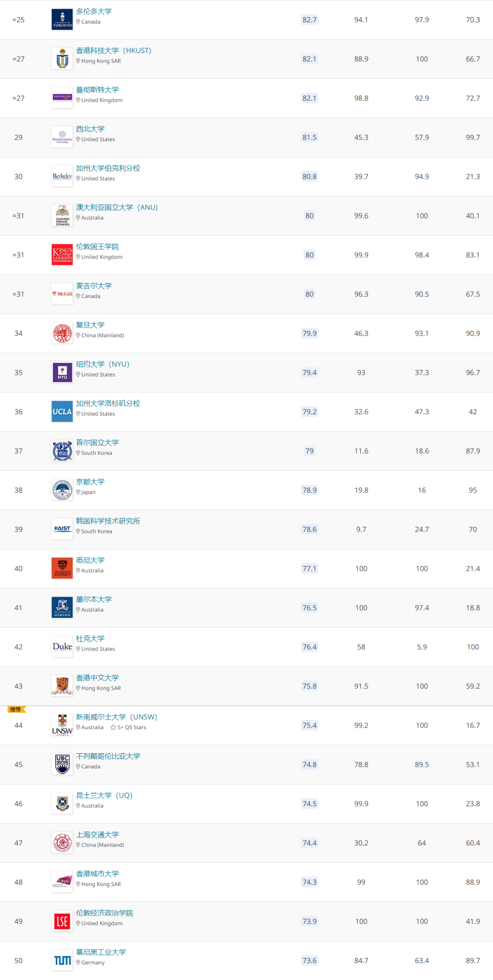Viewport: 493px width, 980px height.
Task: Click the McGill University logo
Action: [x=62, y=294]
